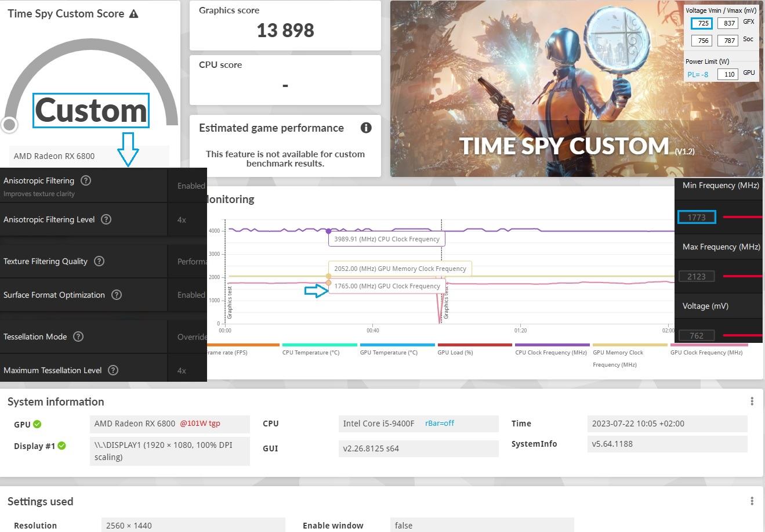Click the GUI version v2.26.8125 s64
The image size is (765, 532).
coord(371,448)
